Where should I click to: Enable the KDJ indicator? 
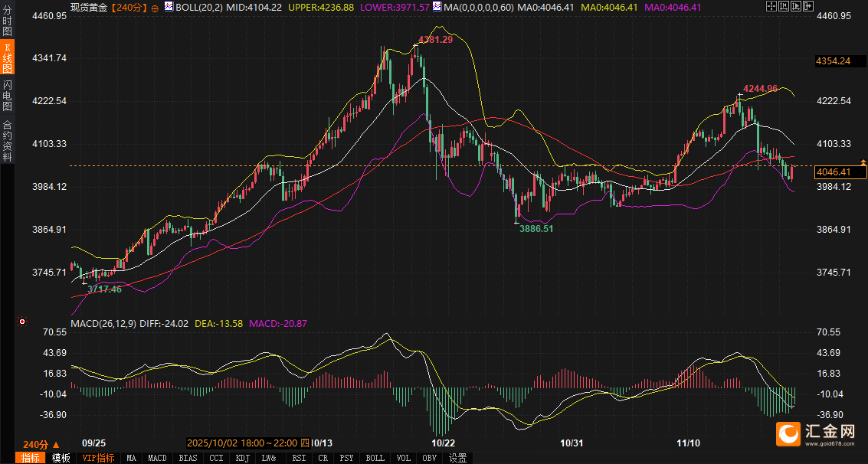point(243,458)
